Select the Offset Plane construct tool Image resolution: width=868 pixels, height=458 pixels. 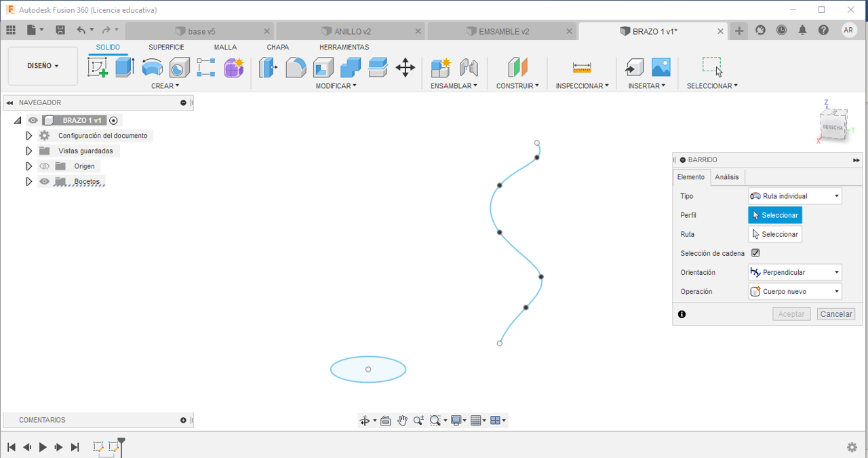517,67
